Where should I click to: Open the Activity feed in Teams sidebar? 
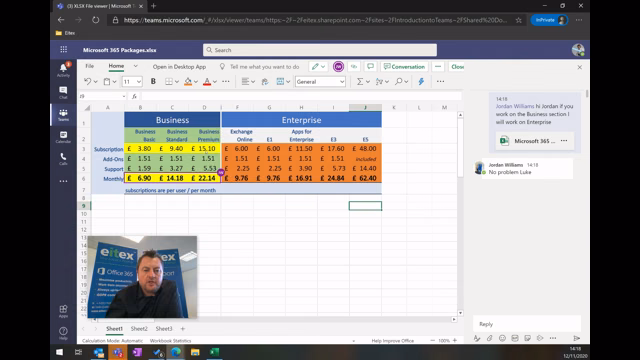point(63,70)
